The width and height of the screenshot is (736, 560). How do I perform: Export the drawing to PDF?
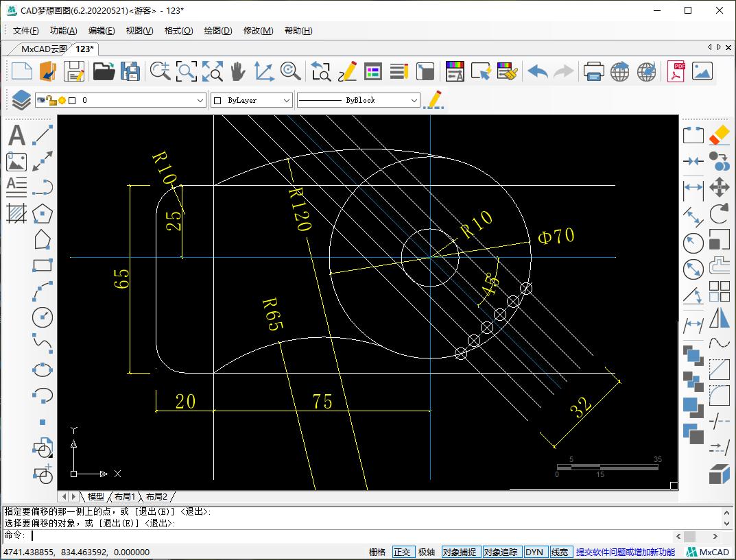[x=676, y=71]
